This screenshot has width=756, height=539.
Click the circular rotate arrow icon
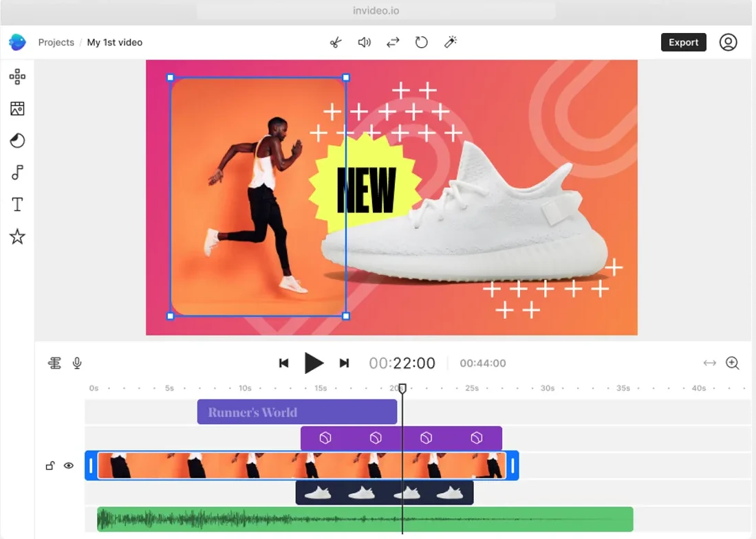point(422,43)
